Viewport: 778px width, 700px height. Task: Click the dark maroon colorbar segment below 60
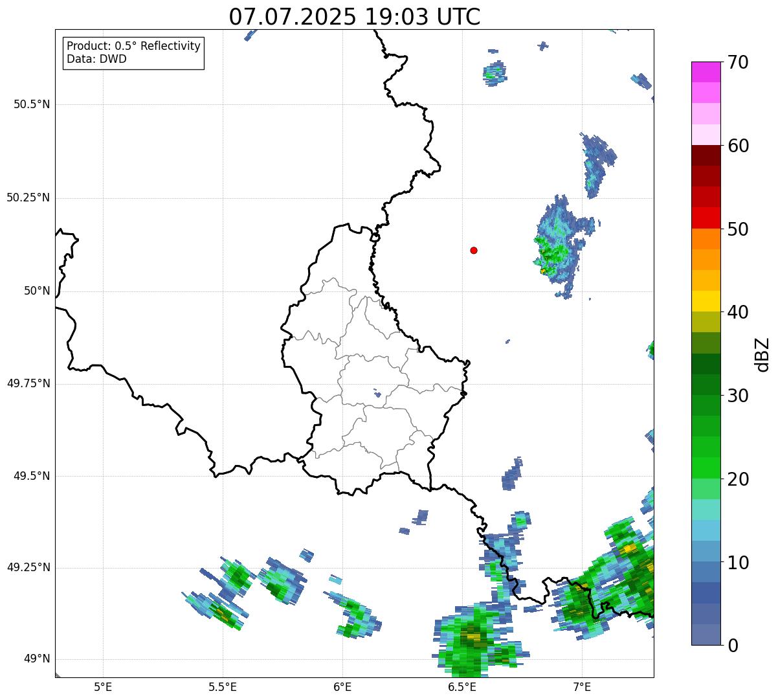706,155
